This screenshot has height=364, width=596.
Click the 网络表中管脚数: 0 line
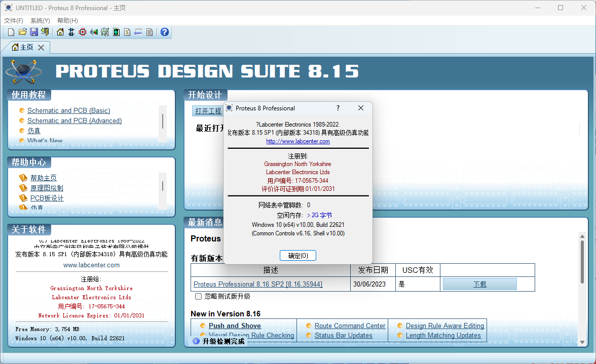tap(284, 205)
